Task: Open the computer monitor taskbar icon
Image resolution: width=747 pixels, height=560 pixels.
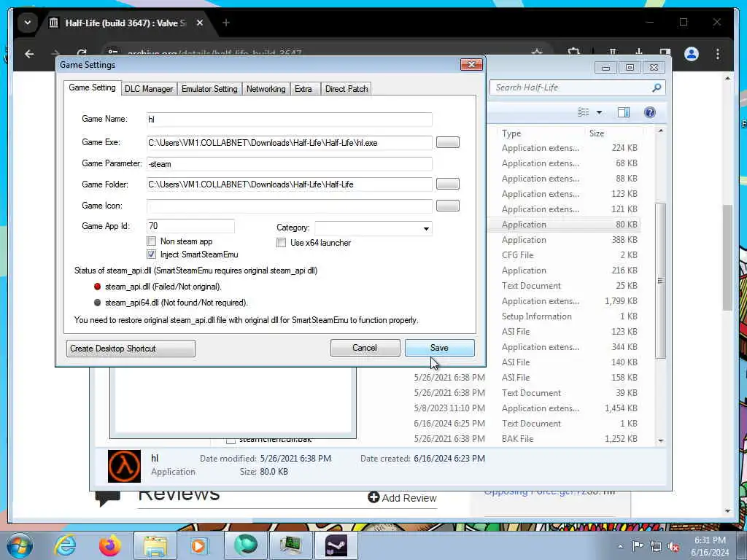Action: pos(290,545)
